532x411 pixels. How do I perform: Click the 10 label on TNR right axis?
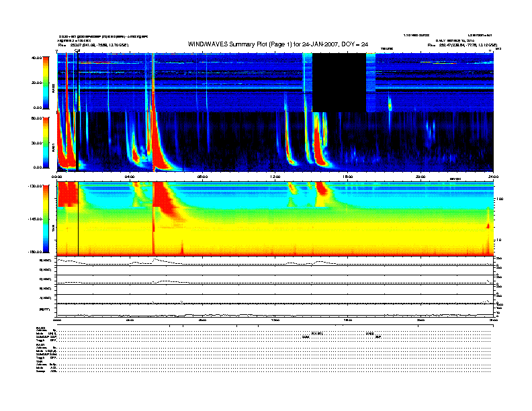tap(499, 240)
